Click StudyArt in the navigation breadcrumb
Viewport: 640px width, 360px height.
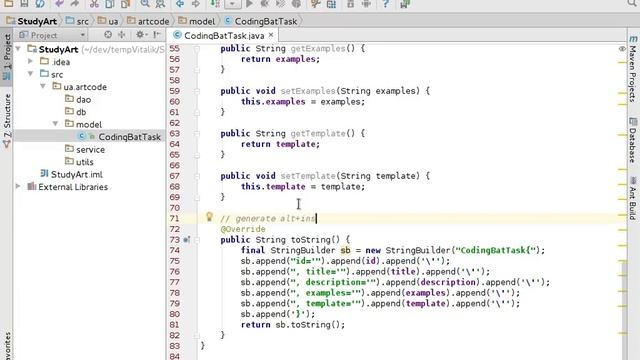click(31, 21)
